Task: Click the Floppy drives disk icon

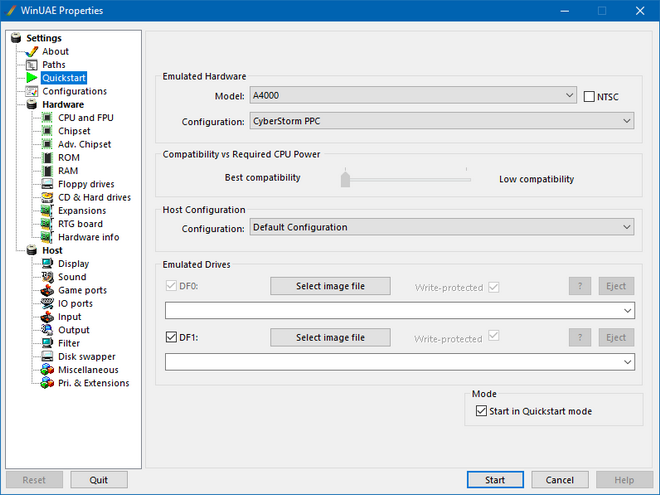Action: [x=47, y=184]
